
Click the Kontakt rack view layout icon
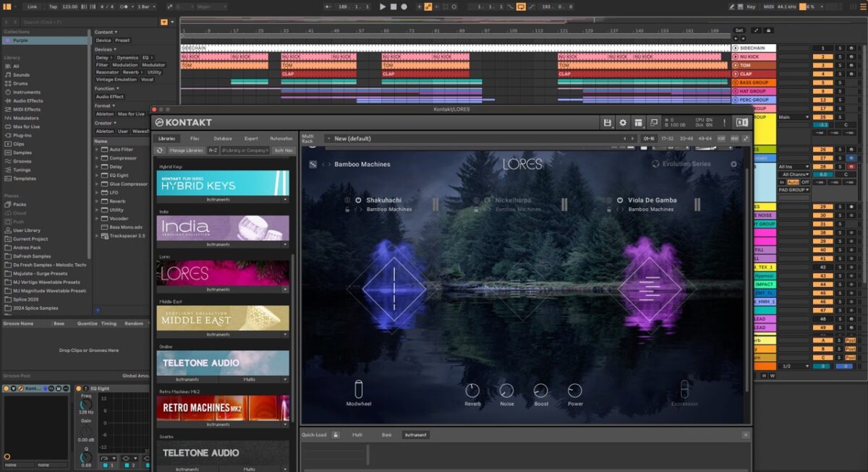pyautogui.click(x=638, y=123)
